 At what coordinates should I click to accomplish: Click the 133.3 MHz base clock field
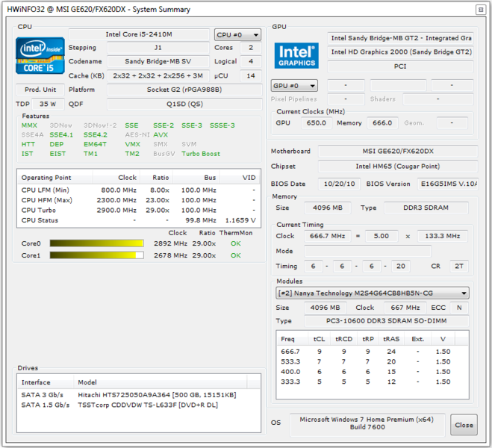[443, 236]
